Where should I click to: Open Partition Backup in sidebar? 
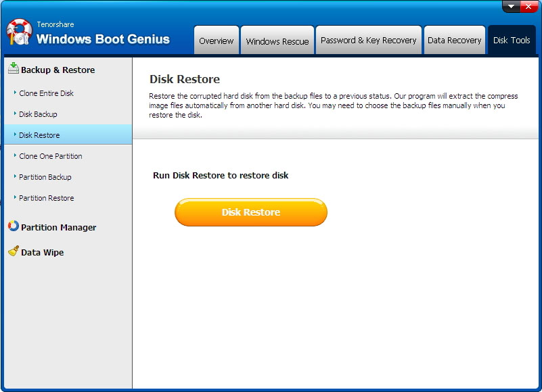(x=45, y=177)
